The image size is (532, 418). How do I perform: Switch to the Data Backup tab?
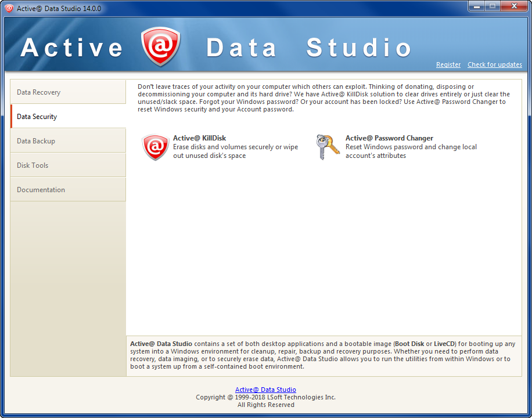68,141
